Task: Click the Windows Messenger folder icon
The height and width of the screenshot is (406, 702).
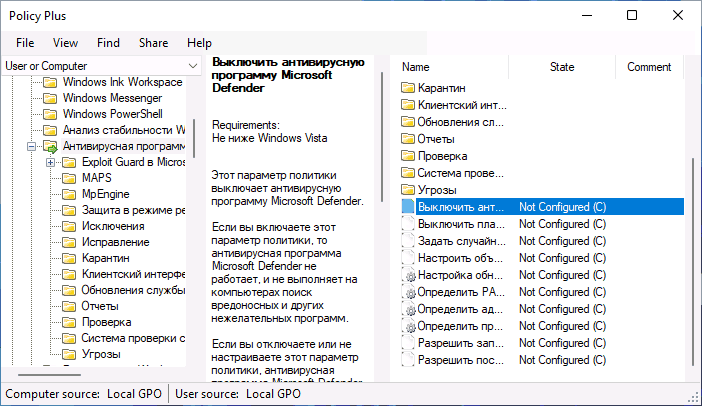Action: (50, 98)
